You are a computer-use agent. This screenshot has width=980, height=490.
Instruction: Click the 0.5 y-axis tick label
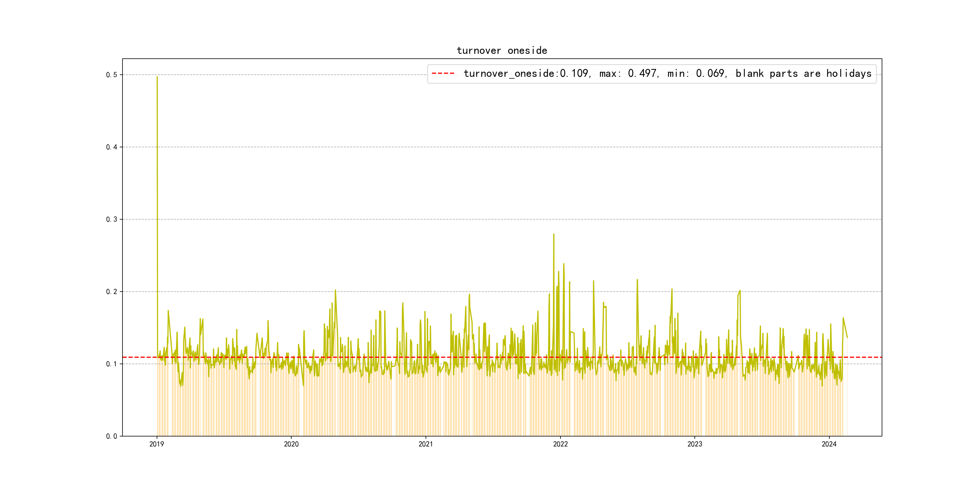112,75
